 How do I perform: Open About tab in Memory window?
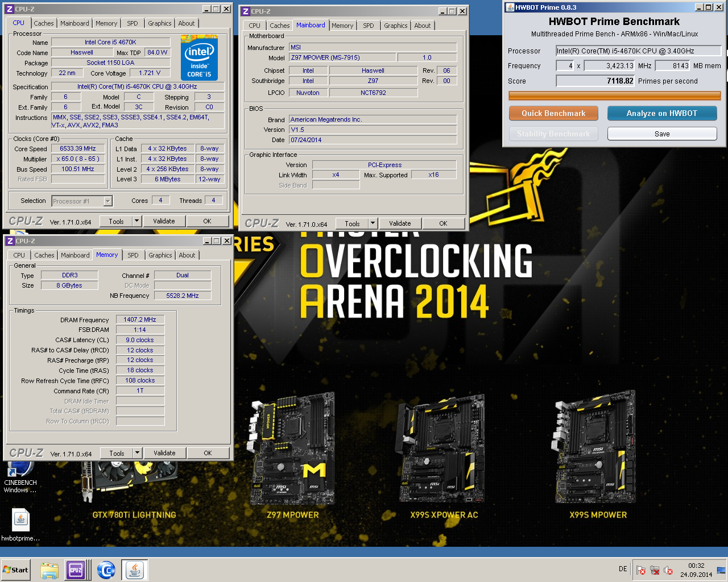click(187, 255)
